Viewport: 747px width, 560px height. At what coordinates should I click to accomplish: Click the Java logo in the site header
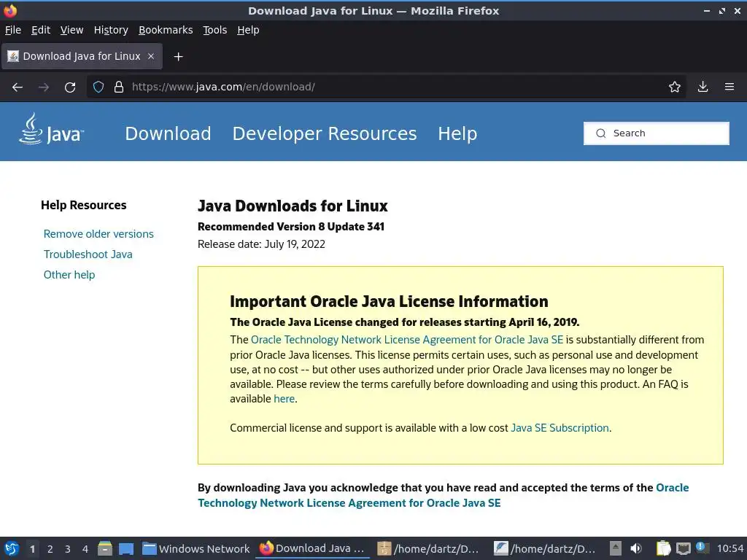51,129
